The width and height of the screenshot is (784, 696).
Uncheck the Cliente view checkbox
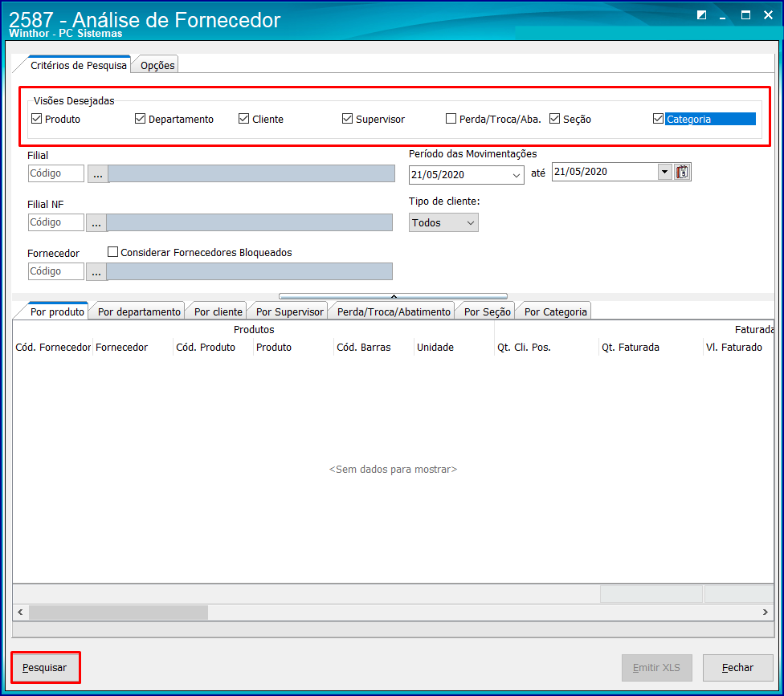click(x=243, y=119)
